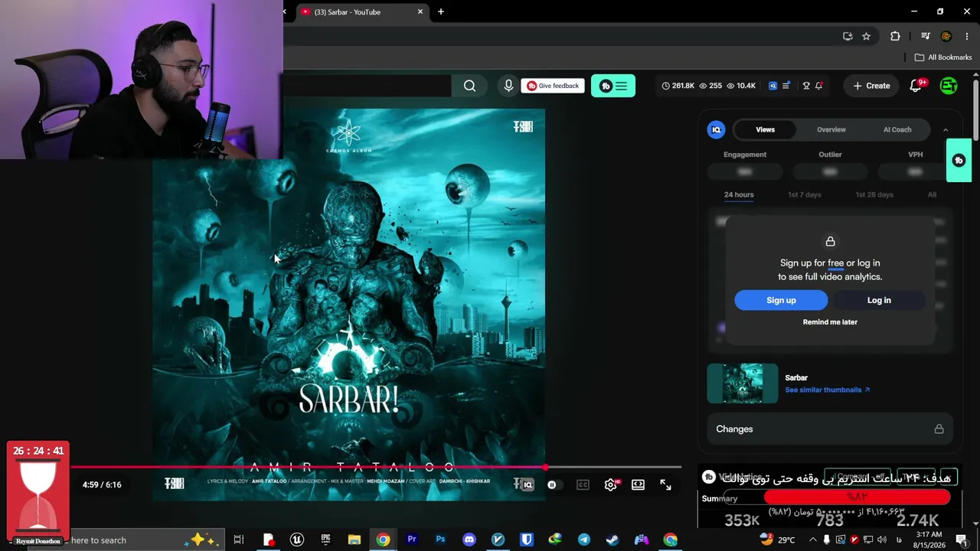Choose the 1st 7 days range

(x=805, y=194)
